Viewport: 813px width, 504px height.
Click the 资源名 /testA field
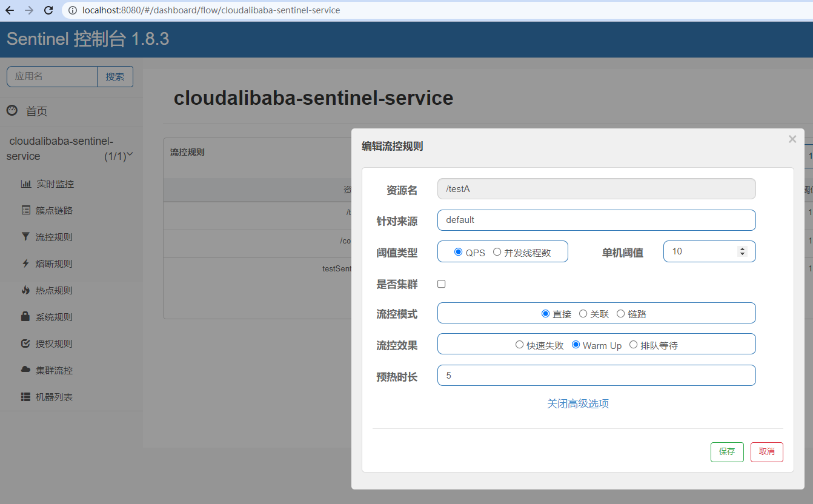click(597, 189)
